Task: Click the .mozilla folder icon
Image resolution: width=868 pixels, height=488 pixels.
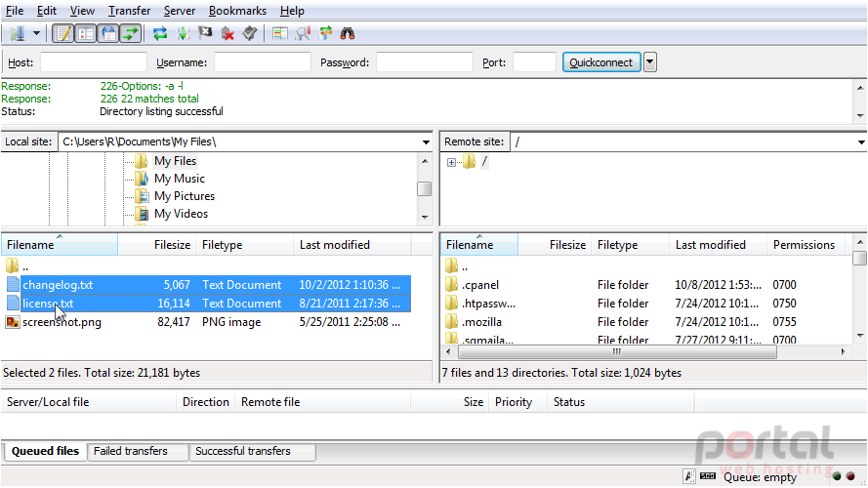Action: [x=452, y=322]
